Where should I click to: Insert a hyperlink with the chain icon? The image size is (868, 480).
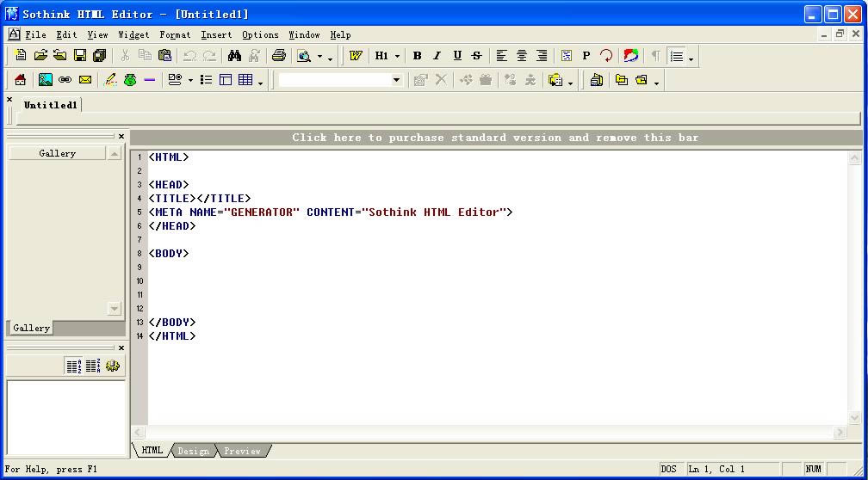(65, 80)
